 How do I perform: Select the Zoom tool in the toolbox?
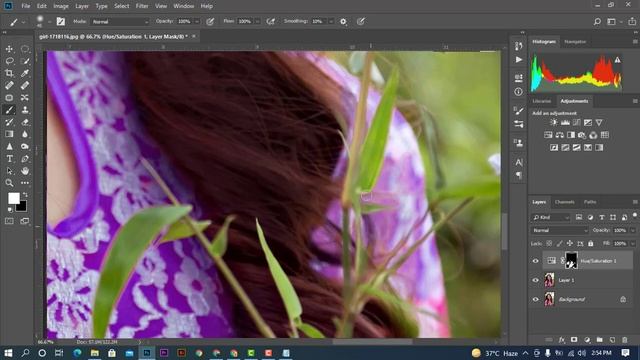[9, 183]
